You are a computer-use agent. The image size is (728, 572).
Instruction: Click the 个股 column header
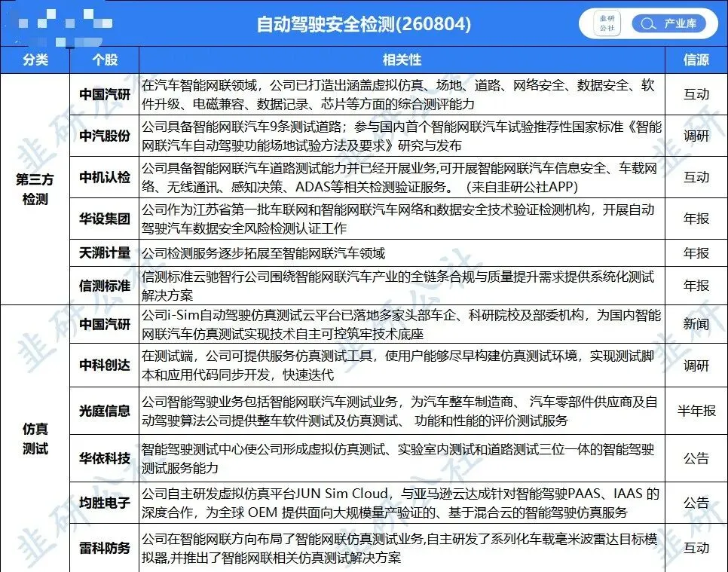[x=105, y=60]
